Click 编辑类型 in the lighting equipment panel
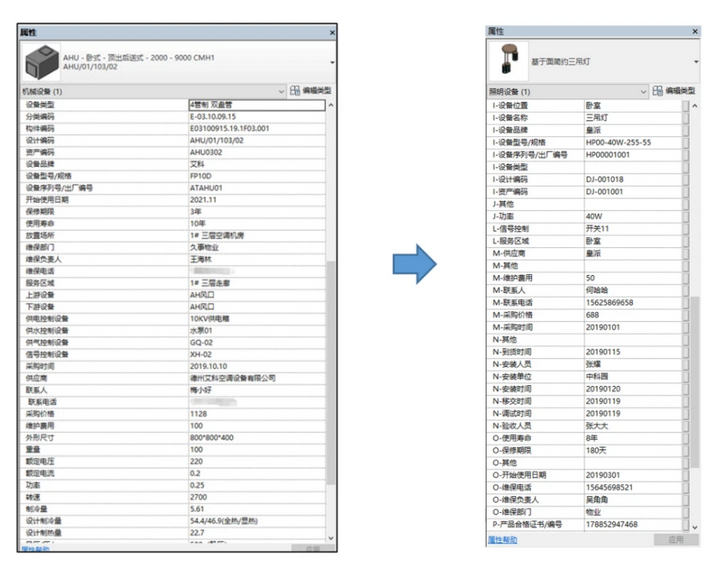The height and width of the screenshot is (562, 704). (673, 91)
